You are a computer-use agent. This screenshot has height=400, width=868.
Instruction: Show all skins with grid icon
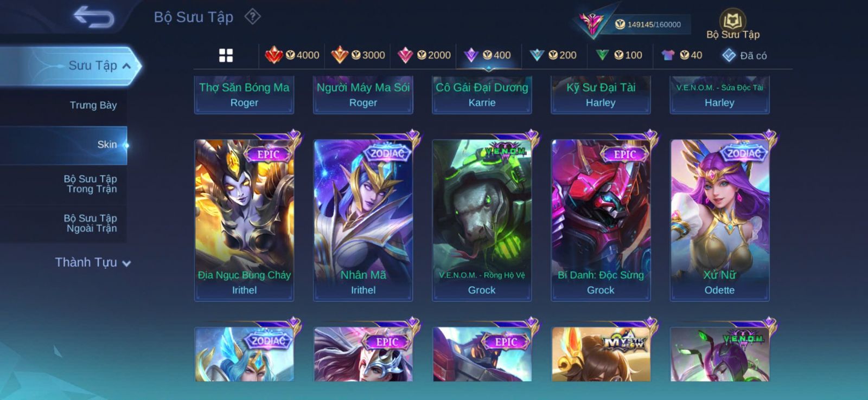226,55
